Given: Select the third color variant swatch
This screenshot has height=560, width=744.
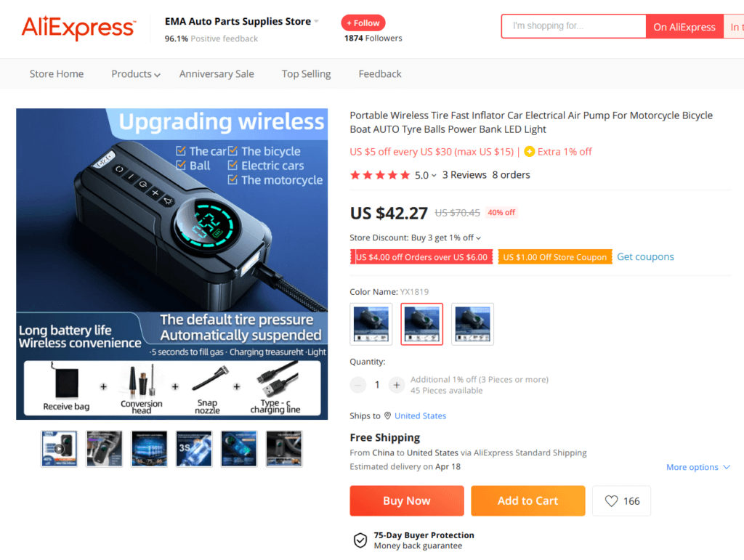Looking at the screenshot, I should pos(472,324).
